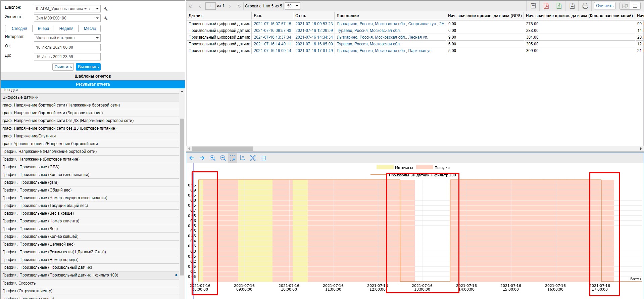The image size is (644, 299).
Task: Zoom in on the chart
Action: 212,158
